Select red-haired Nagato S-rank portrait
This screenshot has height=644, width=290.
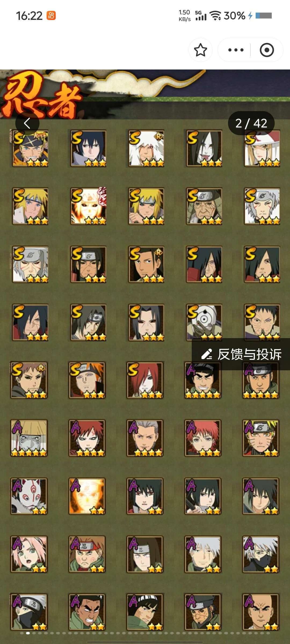(x=145, y=380)
